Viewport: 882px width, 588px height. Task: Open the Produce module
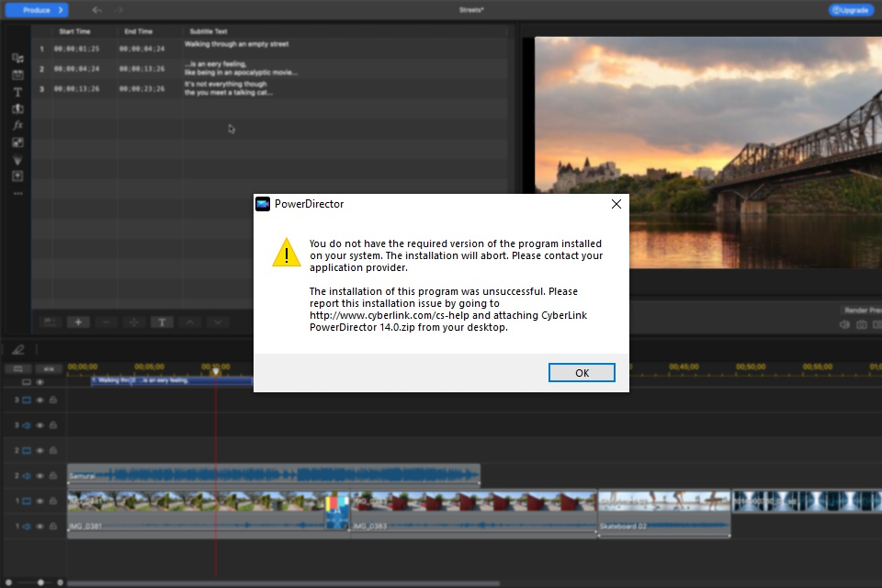pyautogui.click(x=37, y=10)
